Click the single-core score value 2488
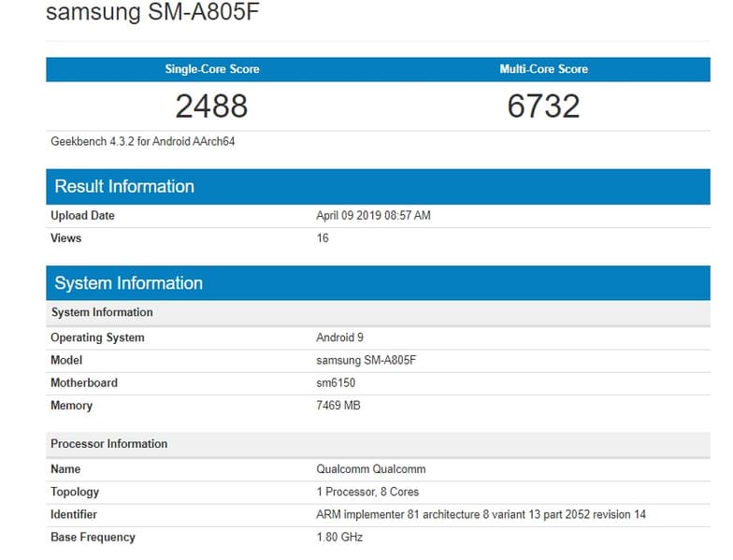 tap(211, 106)
